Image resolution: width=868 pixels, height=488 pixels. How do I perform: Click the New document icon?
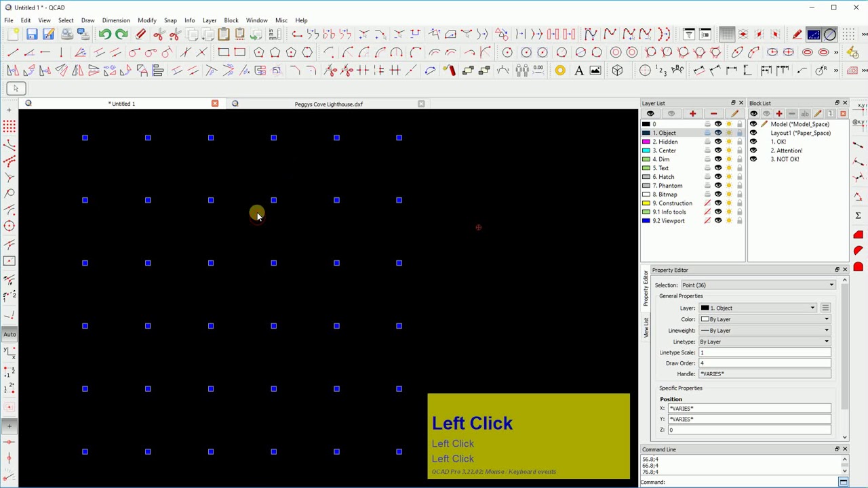(13, 35)
